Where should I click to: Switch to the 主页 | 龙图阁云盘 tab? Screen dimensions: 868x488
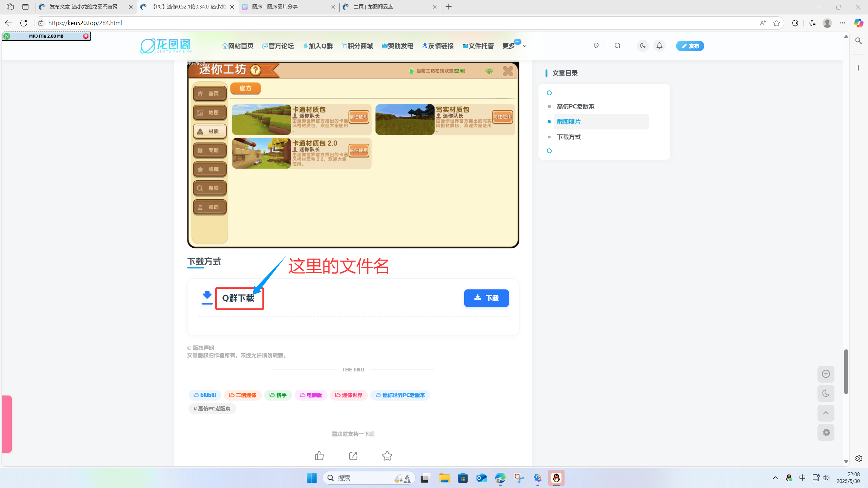click(x=390, y=7)
